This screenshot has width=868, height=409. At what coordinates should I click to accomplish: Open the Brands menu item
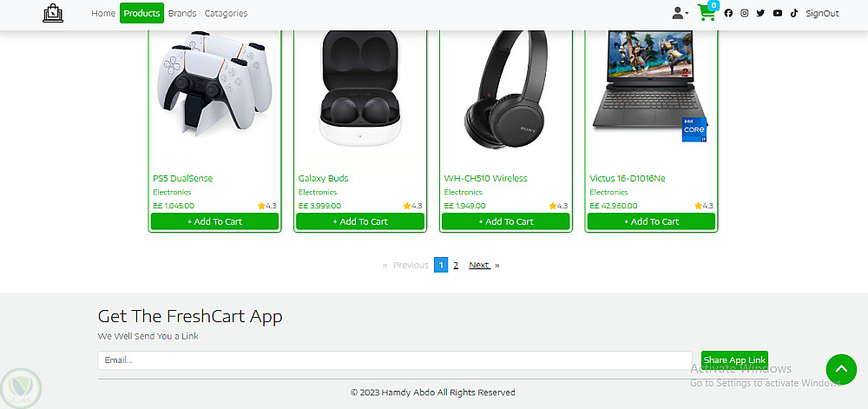182,13
